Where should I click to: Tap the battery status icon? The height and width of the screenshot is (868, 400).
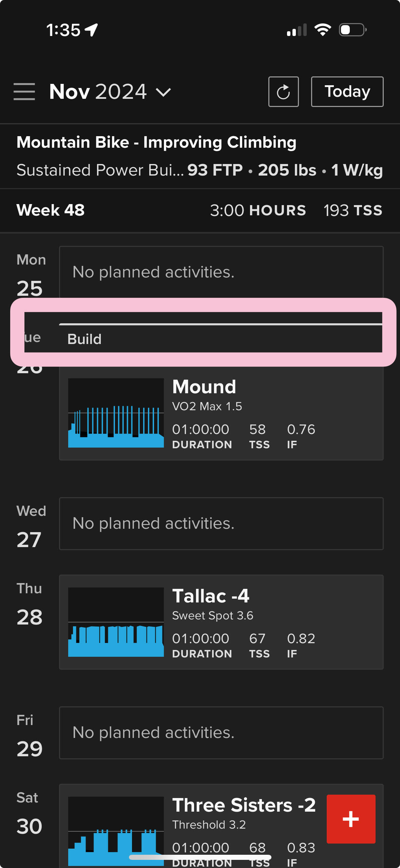(x=353, y=30)
